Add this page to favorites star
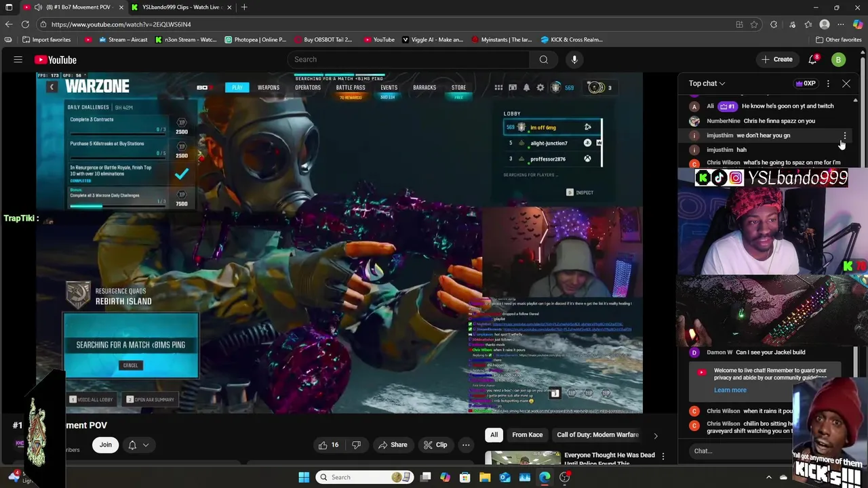This screenshot has width=868, height=488. 754,24
